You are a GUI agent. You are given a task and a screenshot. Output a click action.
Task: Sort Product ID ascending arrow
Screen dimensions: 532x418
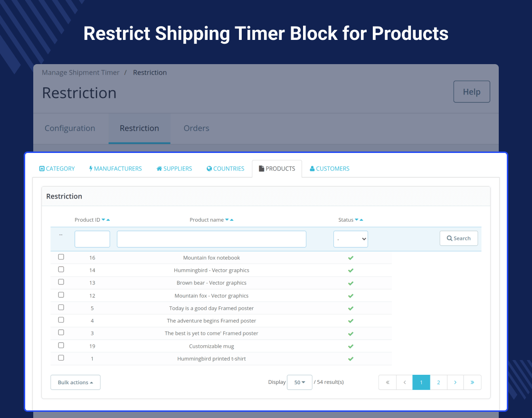[x=108, y=220]
